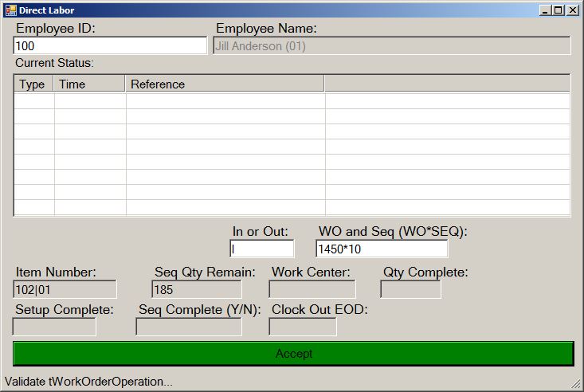This screenshot has height=392, width=584.
Task: Focus the In or Out text box
Action: [x=261, y=249]
